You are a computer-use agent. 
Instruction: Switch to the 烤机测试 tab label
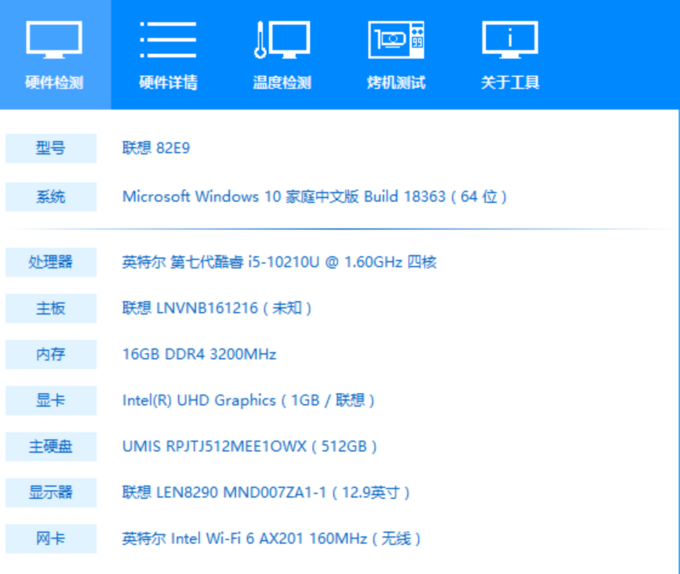click(x=396, y=82)
